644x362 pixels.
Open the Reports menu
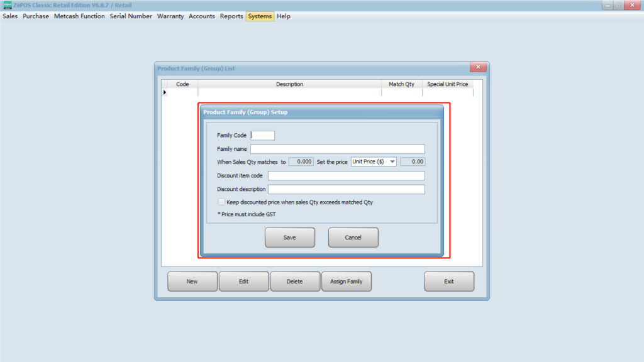coord(231,16)
